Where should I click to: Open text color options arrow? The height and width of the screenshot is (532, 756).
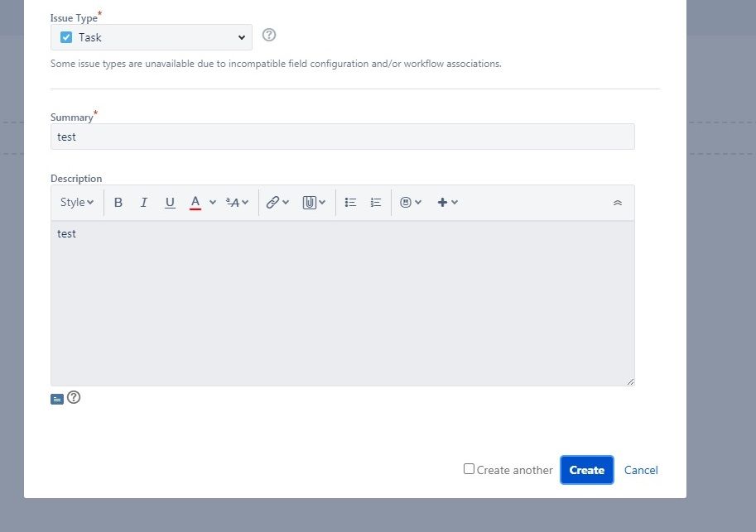(213, 203)
